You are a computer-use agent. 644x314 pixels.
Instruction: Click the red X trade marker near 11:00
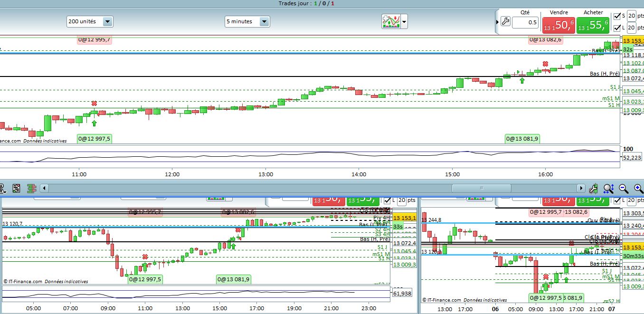[x=94, y=103]
